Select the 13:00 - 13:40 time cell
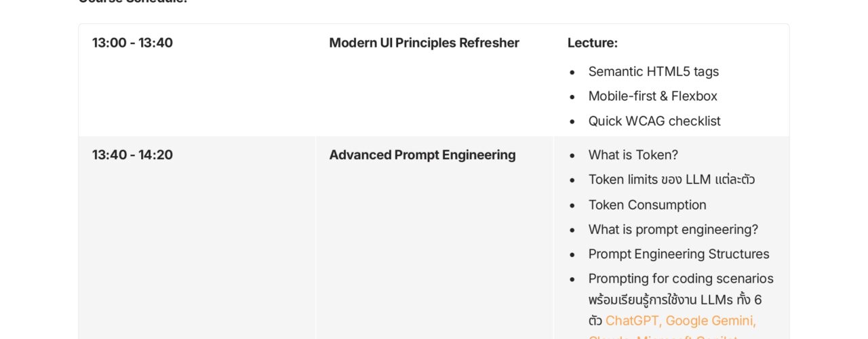 click(x=132, y=43)
